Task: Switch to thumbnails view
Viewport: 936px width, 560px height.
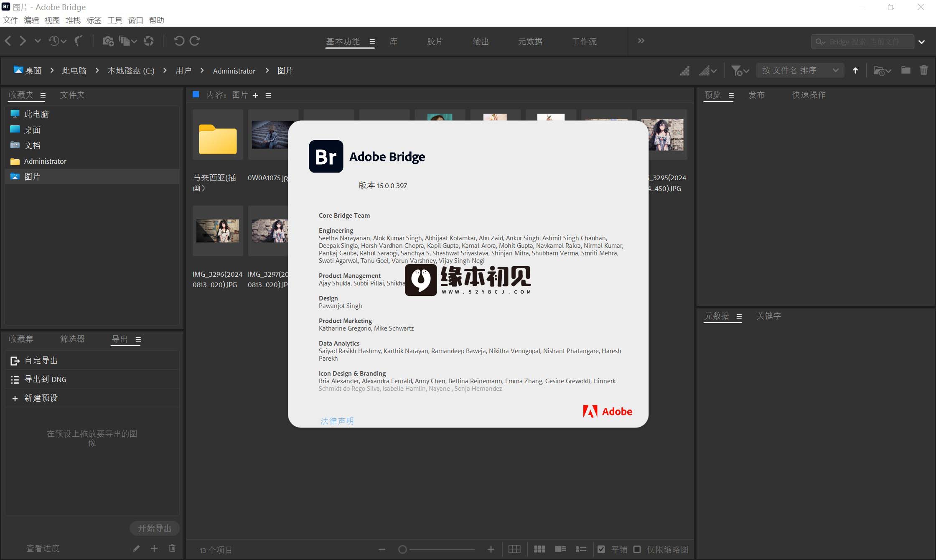Action: (x=539, y=549)
